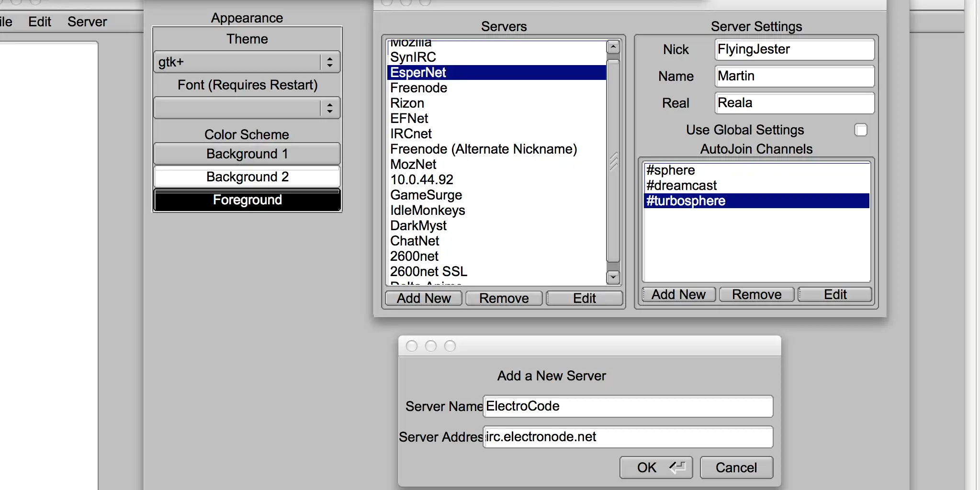Open the Server menu

pyautogui.click(x=87, y=22)
